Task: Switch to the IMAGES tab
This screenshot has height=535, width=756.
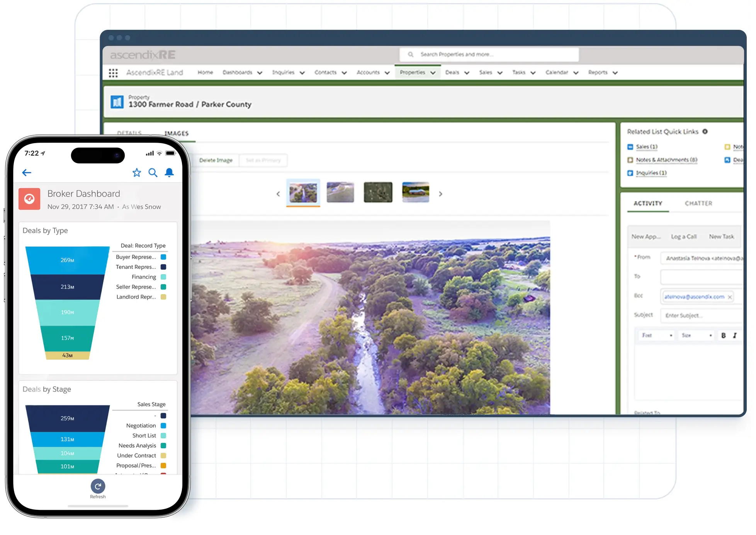Action: (177, 133)
